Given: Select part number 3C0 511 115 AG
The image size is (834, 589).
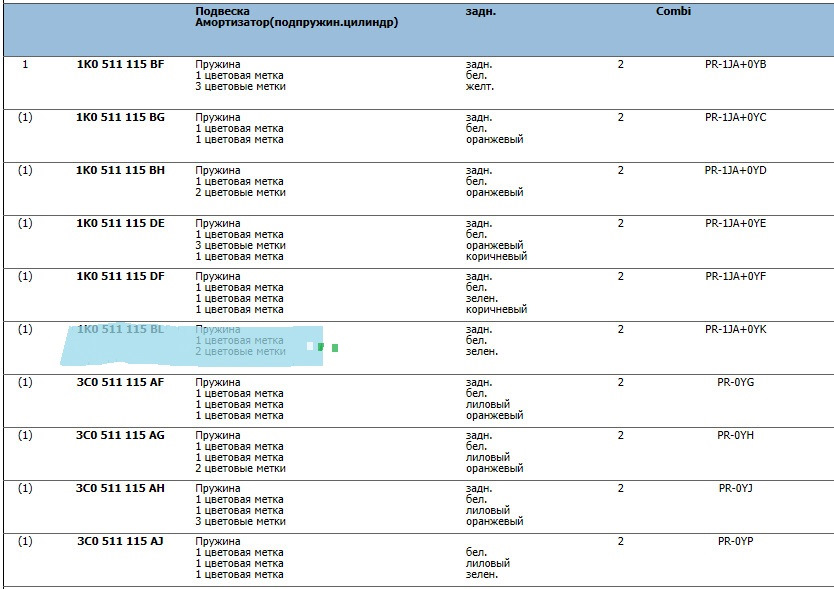Looking at the screenshot, I should pyautogui.click(x=120, y=435).
